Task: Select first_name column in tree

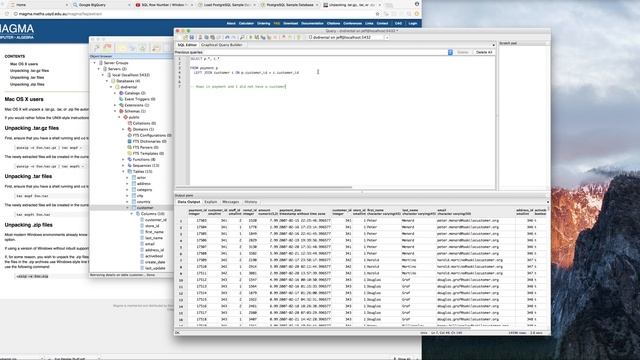Action: click(x=154, y=232)
